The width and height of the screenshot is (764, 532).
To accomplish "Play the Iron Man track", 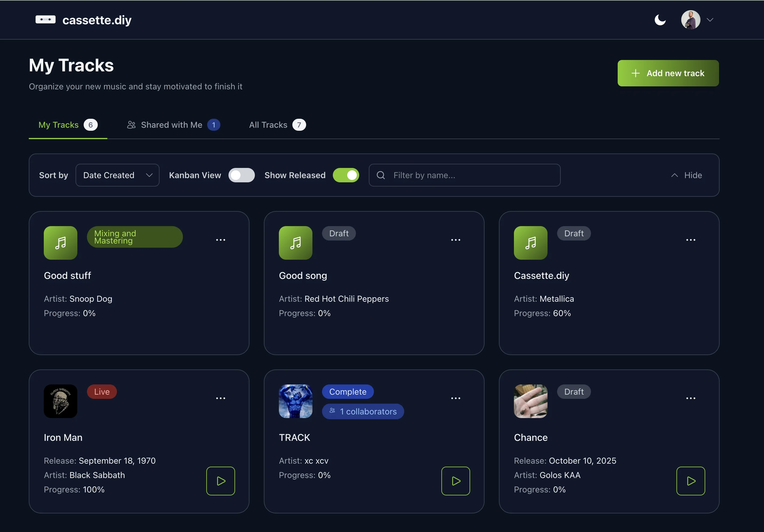I will 221,481.
